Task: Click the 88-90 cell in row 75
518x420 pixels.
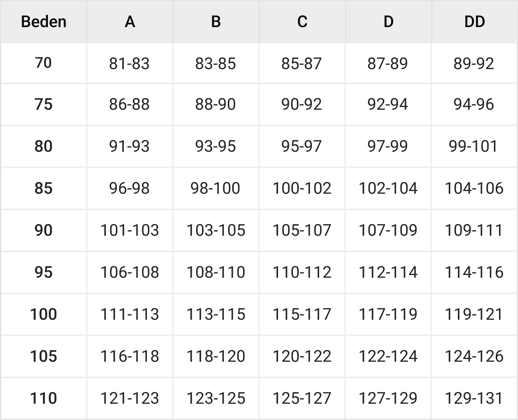Action: [216, 105]
